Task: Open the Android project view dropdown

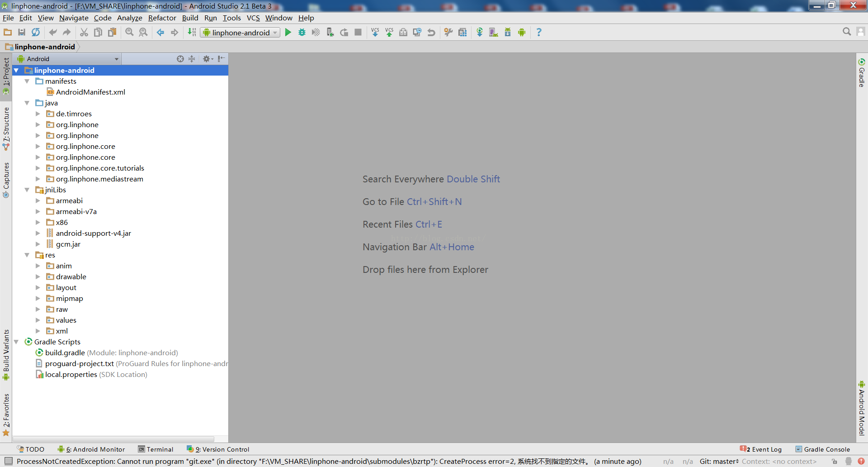Action: click(68, 59)
